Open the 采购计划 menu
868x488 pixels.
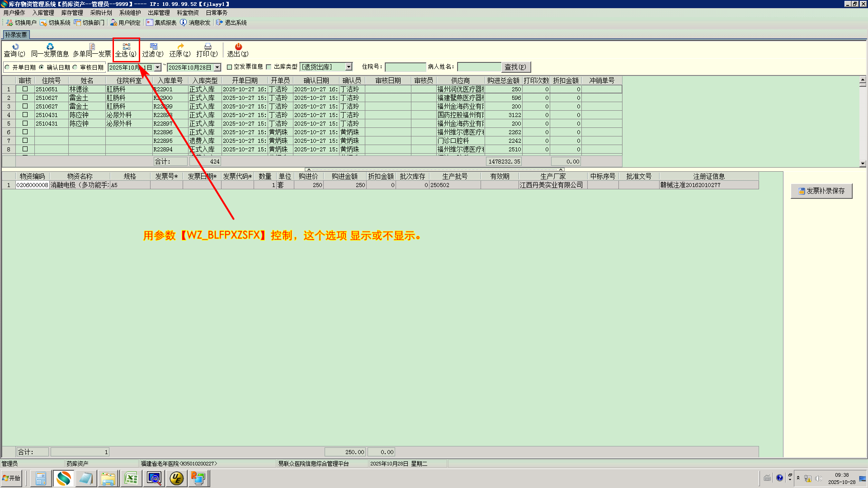[101, 13]
